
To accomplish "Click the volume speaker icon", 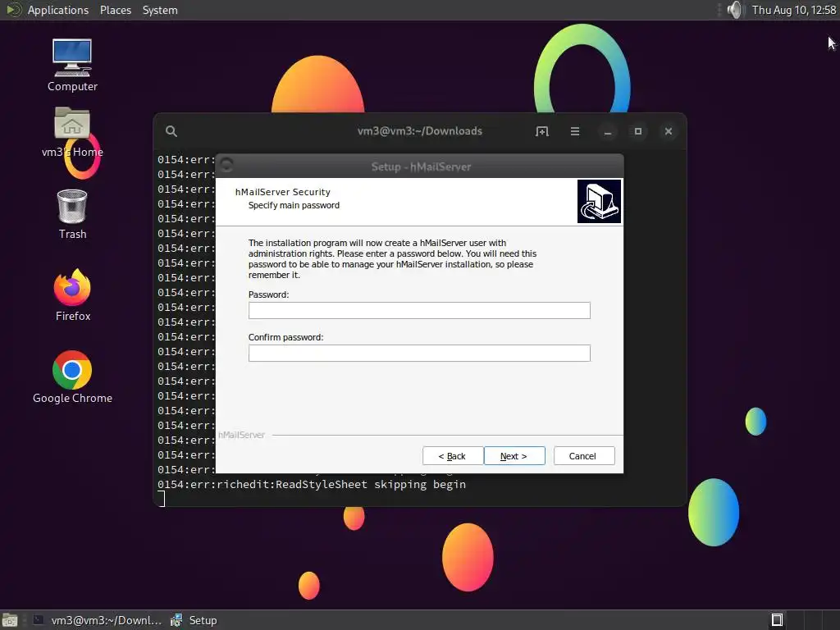I will tap(736, 10).
